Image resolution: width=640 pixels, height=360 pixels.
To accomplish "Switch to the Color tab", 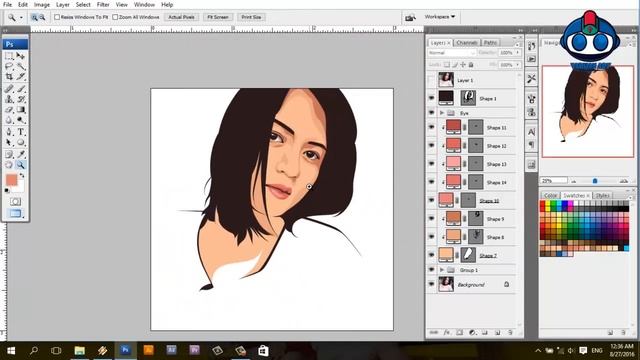I will tap(550, 196).
